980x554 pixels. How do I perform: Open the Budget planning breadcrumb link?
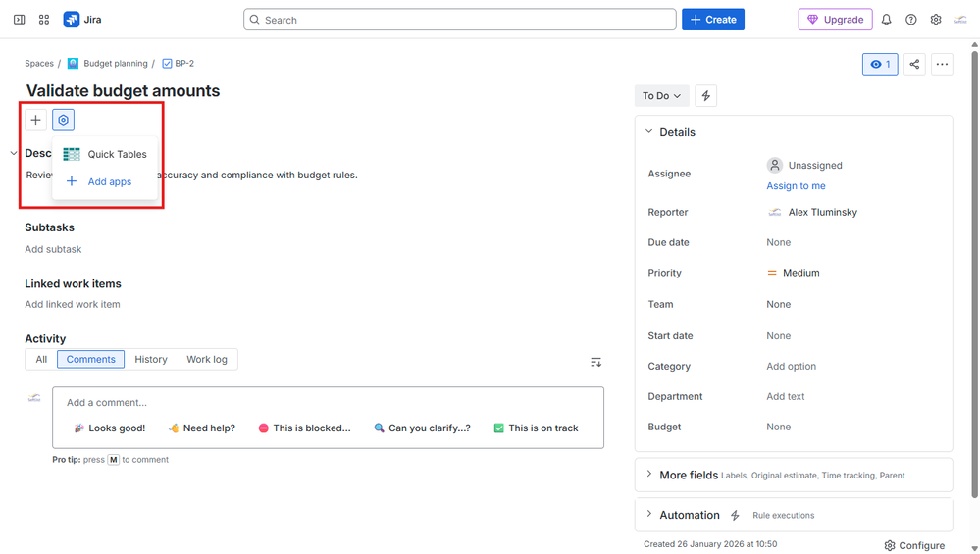point(116,63)
